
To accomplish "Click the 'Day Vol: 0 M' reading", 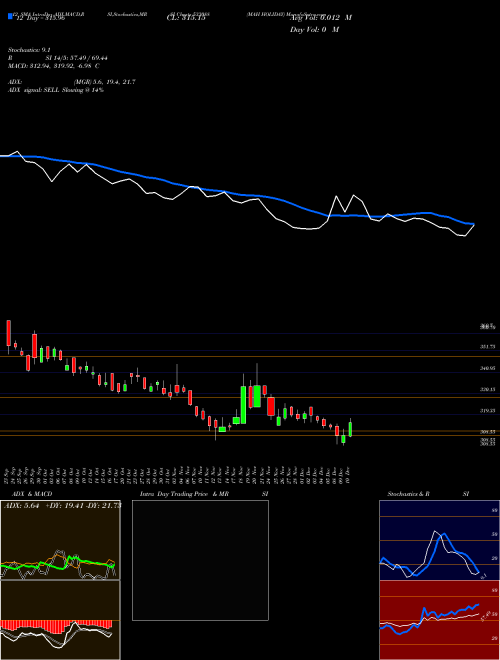I will coord(314,30).
